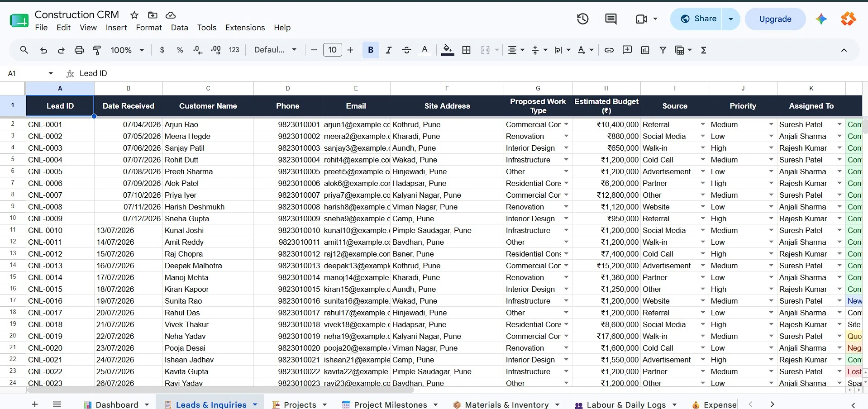Screen dimensions: 868x409
Task: Open text color picker
Action: tap(424, 50)
